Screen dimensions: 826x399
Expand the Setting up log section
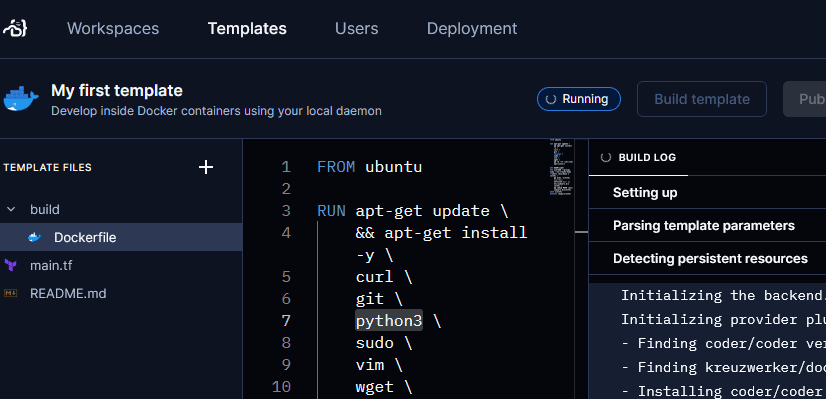[x=707, y=192]
